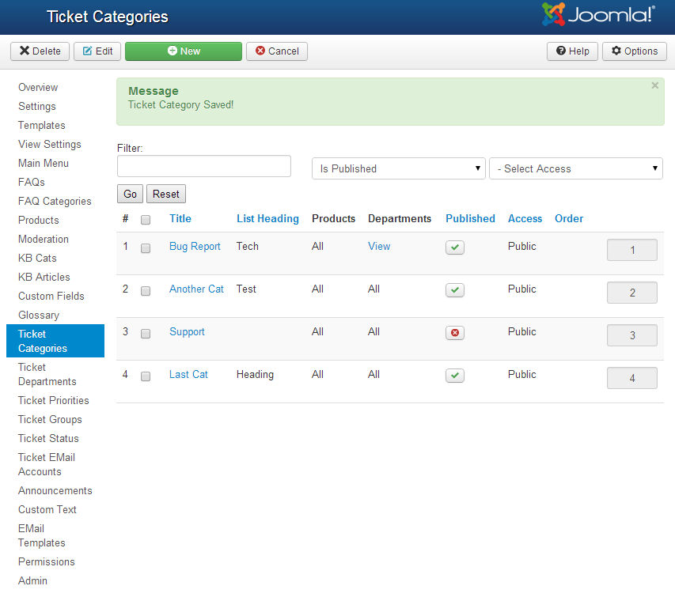Sort the list by Title column
The width and height of the screenshot is (675, 616).
[x=180, y=219]
